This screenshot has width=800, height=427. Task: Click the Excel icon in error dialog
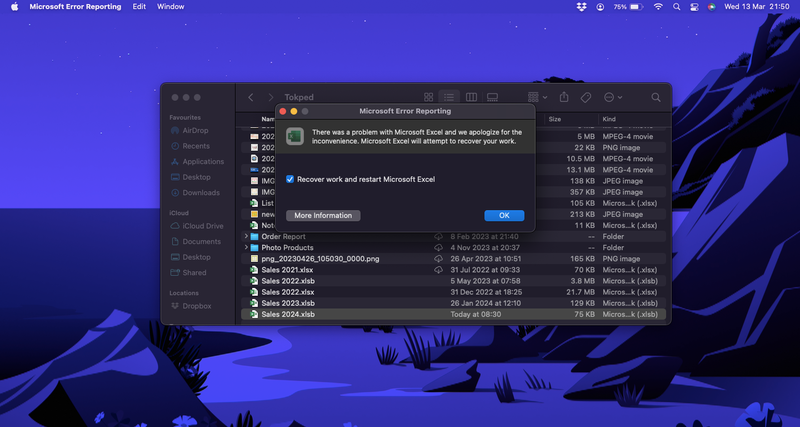coord(295,136)
